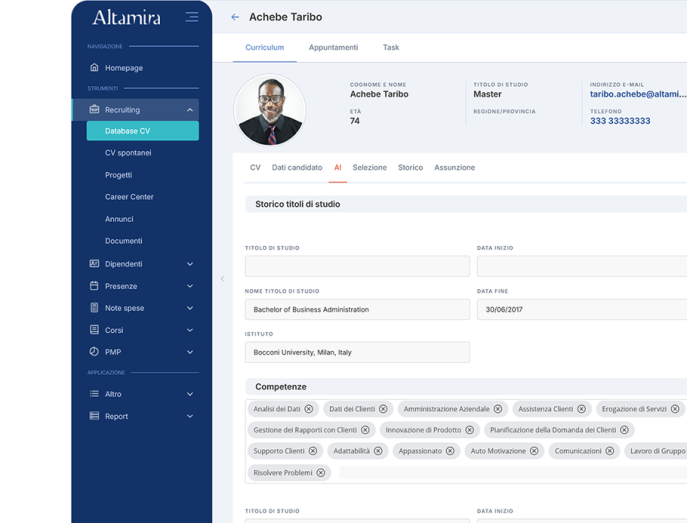Remove the Adattabilità tag
Viewport: 687px width, 523px height.
(378, 451)
